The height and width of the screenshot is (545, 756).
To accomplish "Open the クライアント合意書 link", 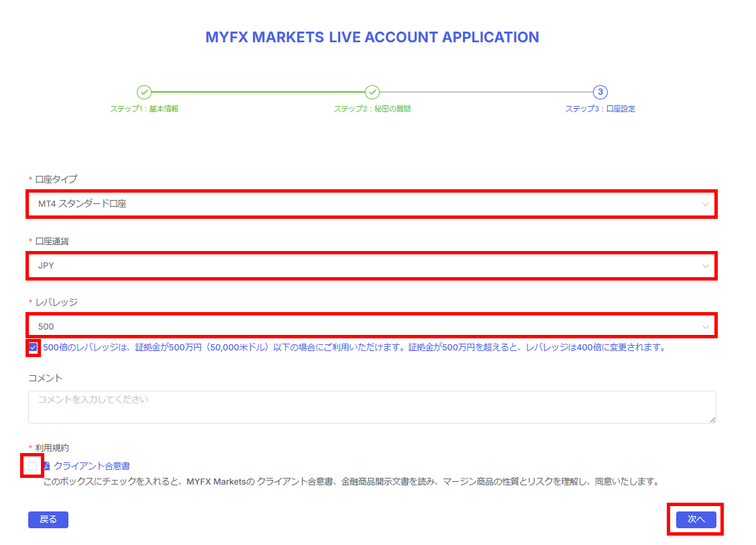I will [x=92, y=466].
